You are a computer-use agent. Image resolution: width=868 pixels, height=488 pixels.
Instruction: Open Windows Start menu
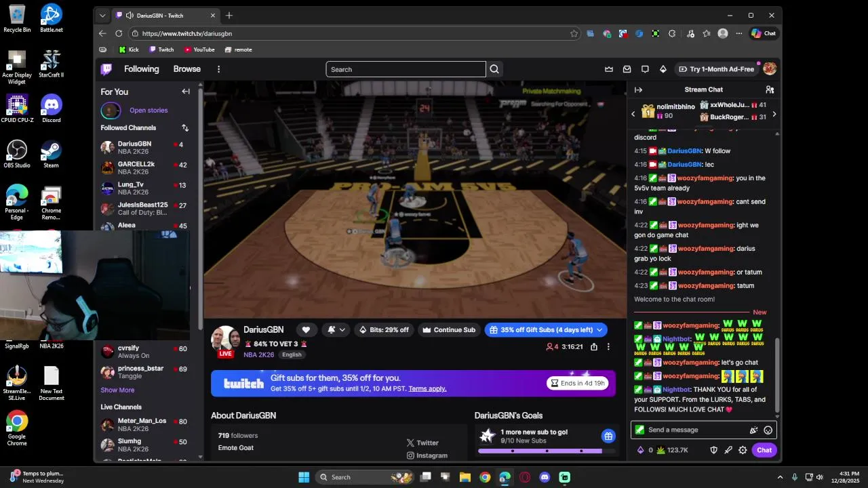click(304, 477)
